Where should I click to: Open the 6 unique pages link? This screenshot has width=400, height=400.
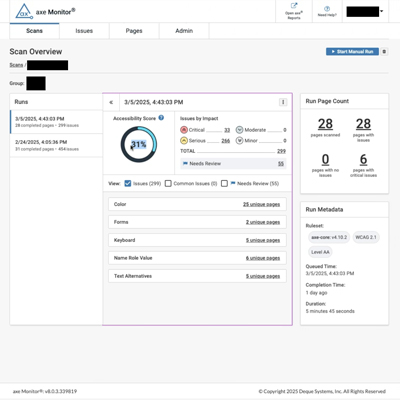263,258
